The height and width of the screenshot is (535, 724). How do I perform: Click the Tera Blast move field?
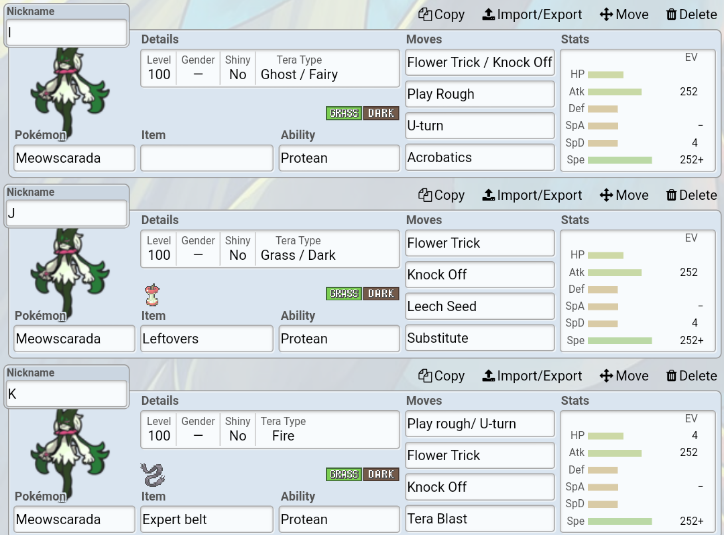480,518
